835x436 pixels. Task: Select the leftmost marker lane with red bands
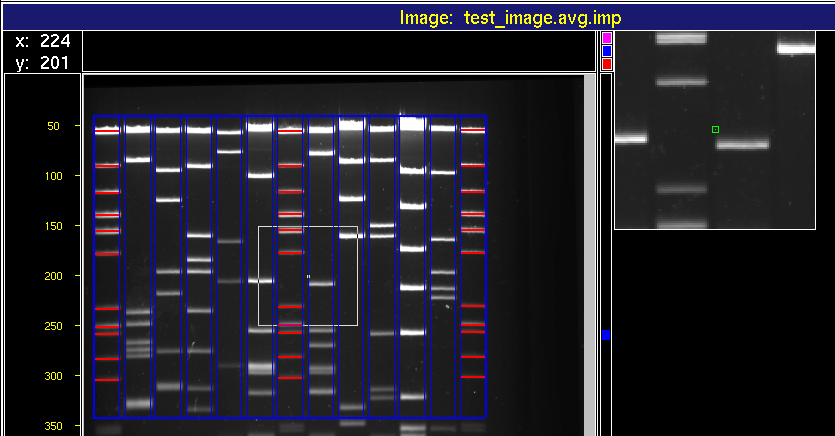[107, 267]
